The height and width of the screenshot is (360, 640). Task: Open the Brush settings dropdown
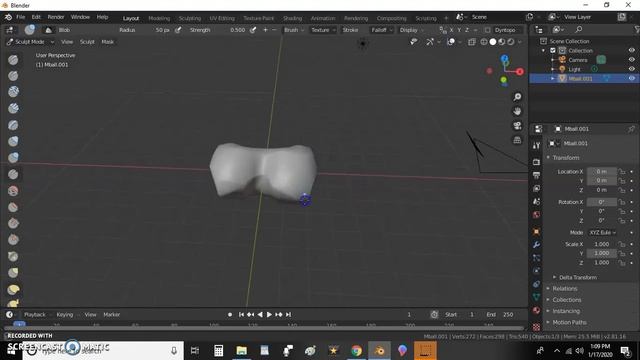pos(294,30)
